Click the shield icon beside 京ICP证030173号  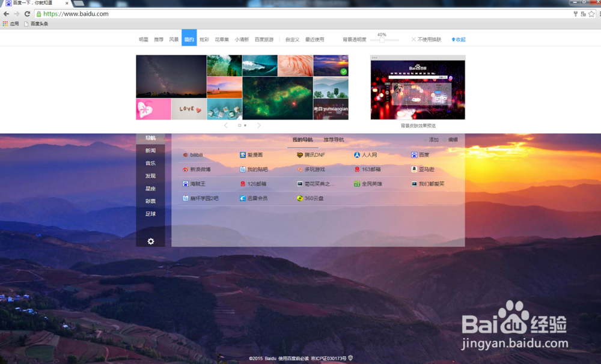350,358
